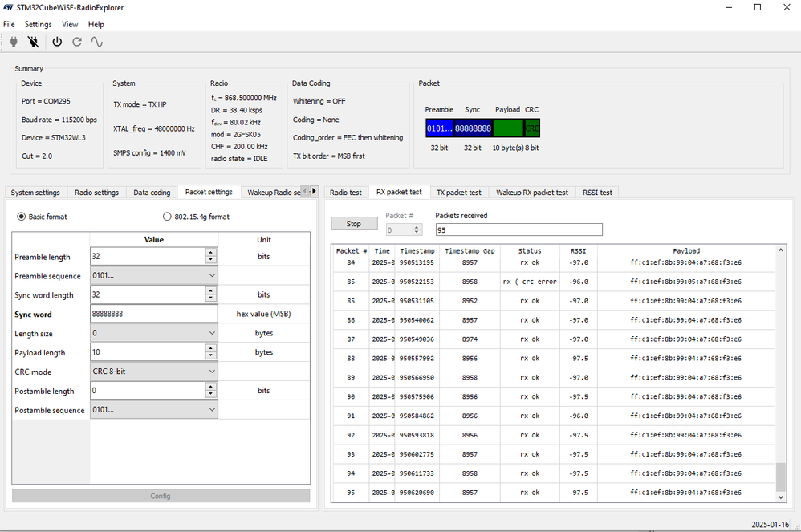Click the disconnect crossed-plug toolbar icon
Viewport: 801px width, 532px height.
point(33,42)
